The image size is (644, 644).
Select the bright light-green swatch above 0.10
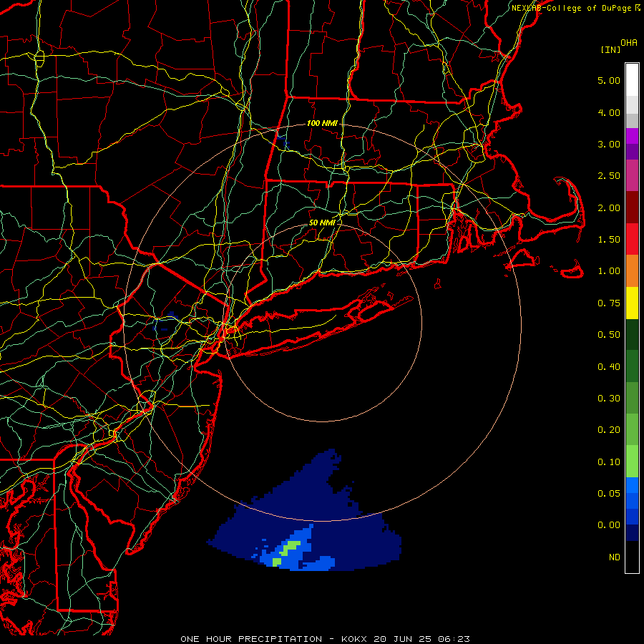tap(632, 462)
